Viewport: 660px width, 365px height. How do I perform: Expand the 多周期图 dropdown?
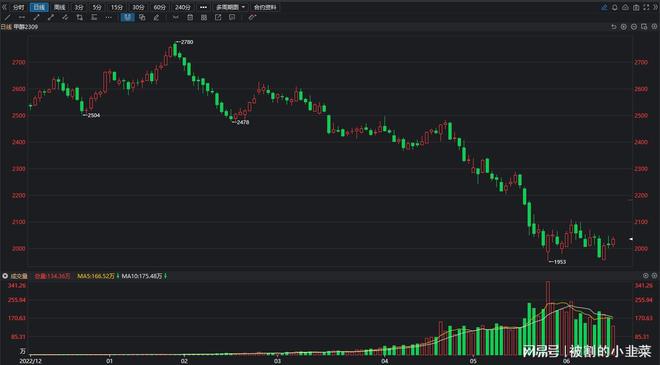point(230,8)
